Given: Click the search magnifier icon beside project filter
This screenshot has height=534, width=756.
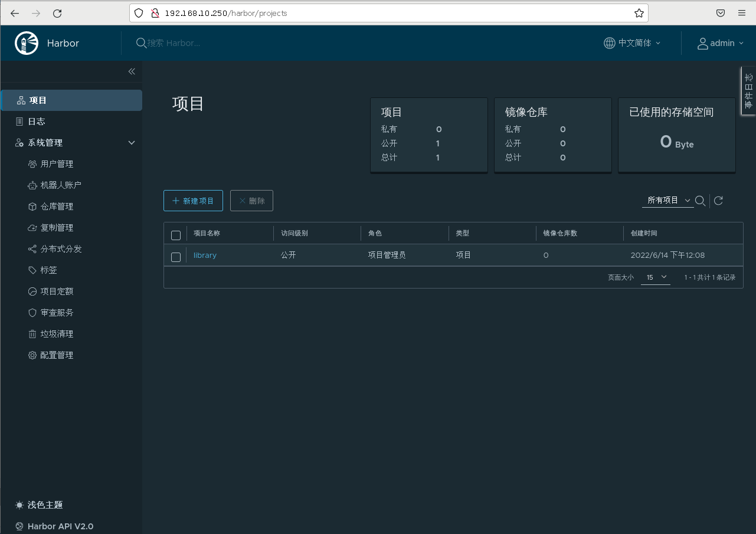Looking at the screenshot, I should 700,201.
